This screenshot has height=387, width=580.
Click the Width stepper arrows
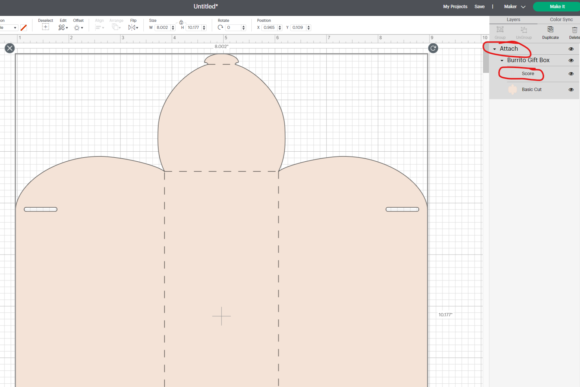[x=173, y=28]
